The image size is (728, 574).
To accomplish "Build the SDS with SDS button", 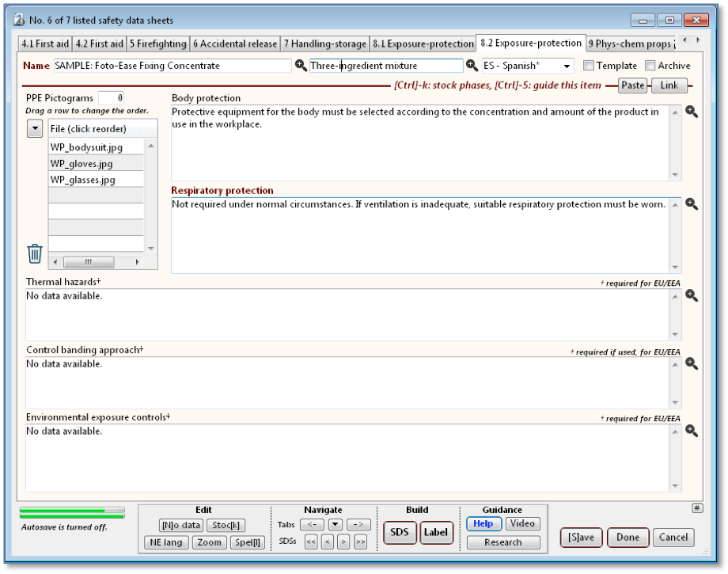I will point(400,532).
